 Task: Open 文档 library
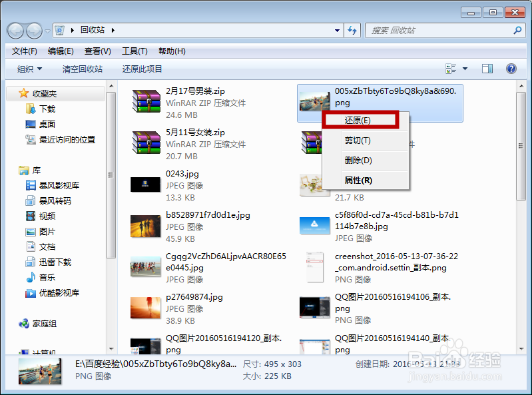point(40,246)
